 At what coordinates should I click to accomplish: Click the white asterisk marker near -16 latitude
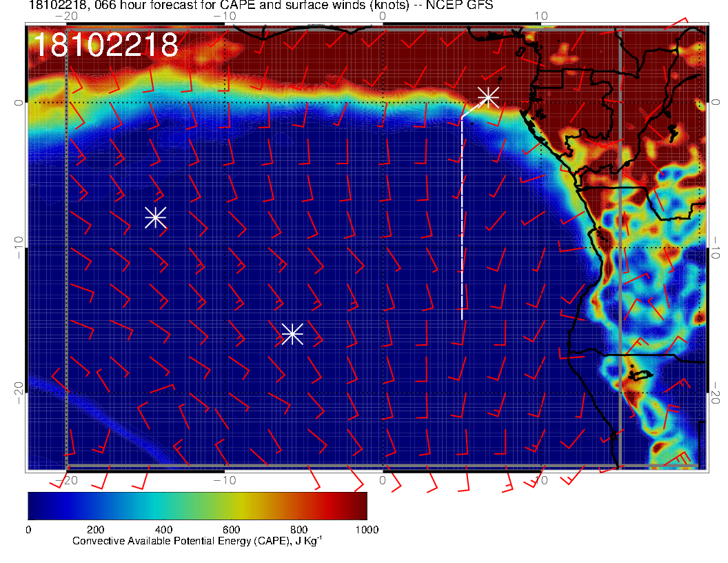[292, 334]
